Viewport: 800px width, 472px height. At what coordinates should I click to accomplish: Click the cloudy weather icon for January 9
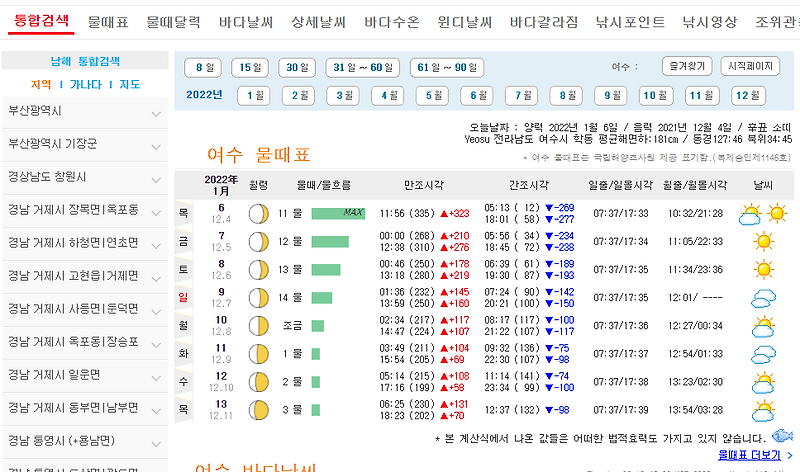[763, 298]
